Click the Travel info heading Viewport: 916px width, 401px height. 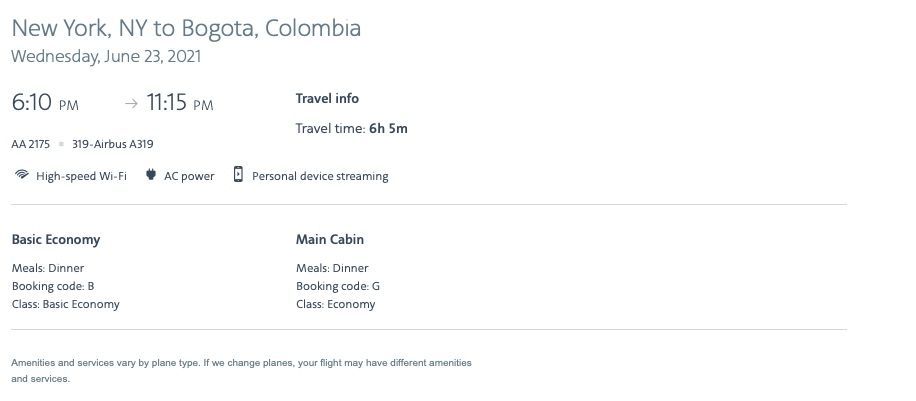point(327,99)
